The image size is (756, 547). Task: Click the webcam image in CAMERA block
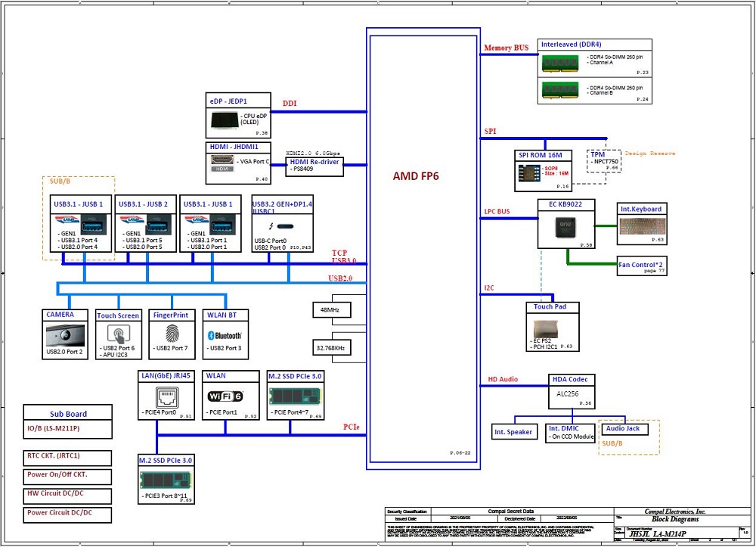pyautogui.click(x=65, y=335)
